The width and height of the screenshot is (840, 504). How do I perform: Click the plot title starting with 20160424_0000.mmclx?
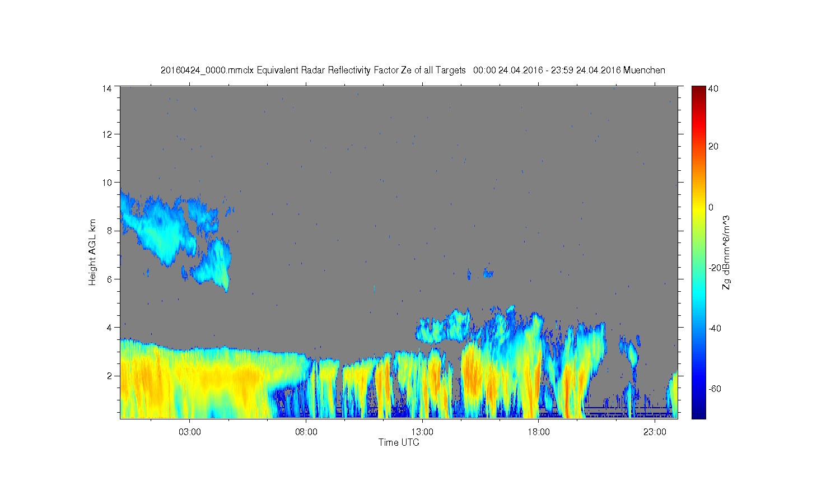(x=413, y=71)
